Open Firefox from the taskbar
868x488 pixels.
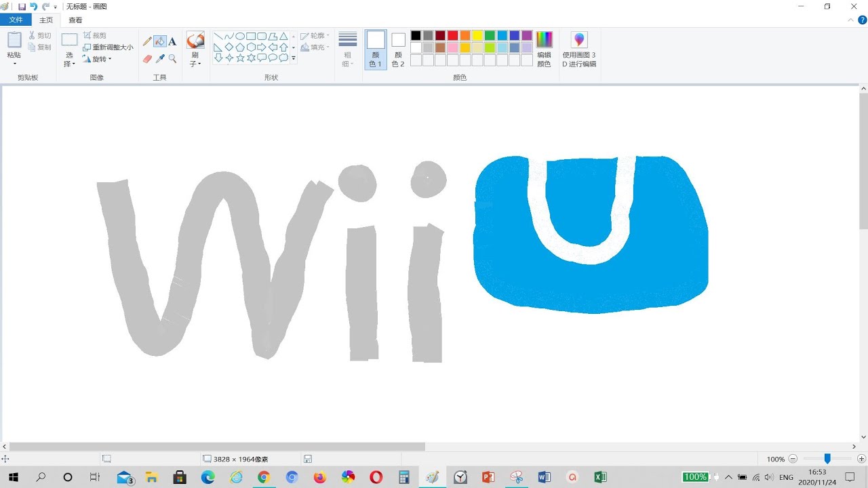(x=319, y=477)
